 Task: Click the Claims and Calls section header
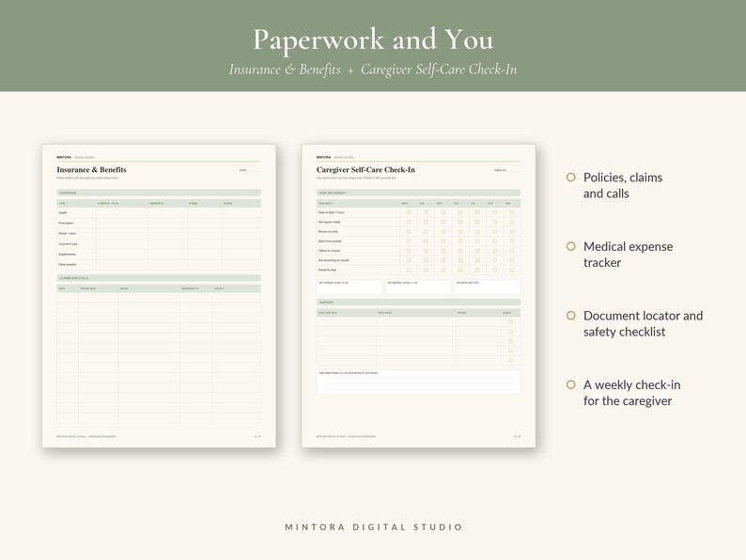pos(159,278)
